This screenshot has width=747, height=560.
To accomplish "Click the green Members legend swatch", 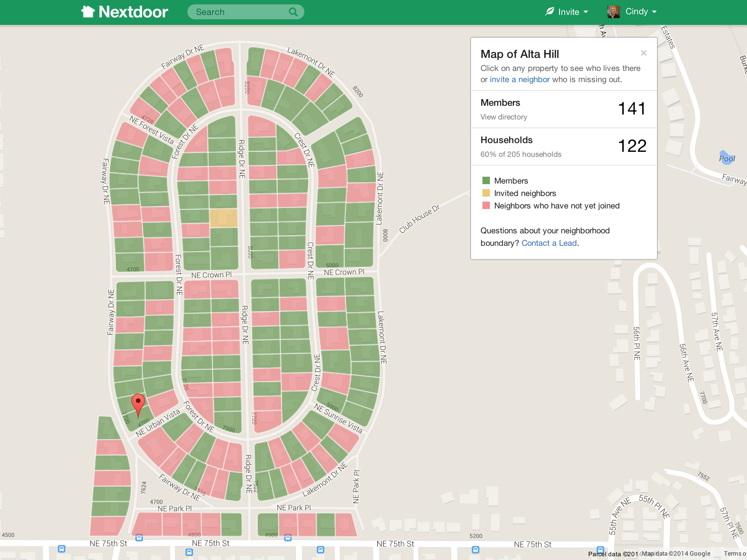I will [x=486, y=180].
